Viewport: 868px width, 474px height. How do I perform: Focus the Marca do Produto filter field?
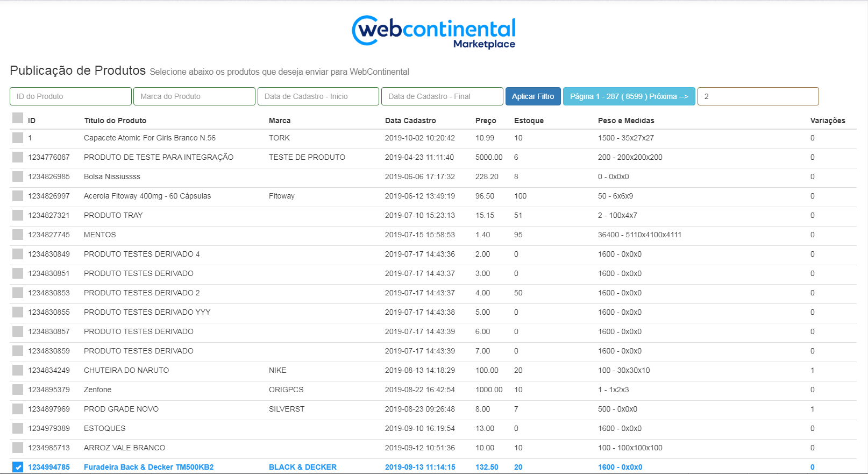coord(194,96)
